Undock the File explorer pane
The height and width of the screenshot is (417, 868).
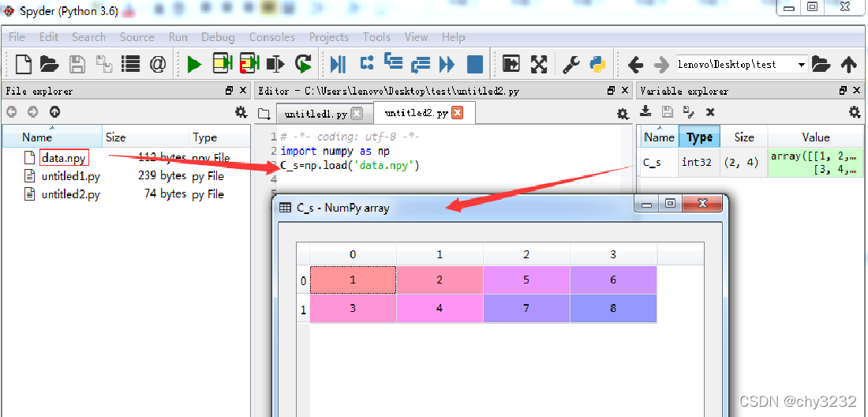(230, 90)
